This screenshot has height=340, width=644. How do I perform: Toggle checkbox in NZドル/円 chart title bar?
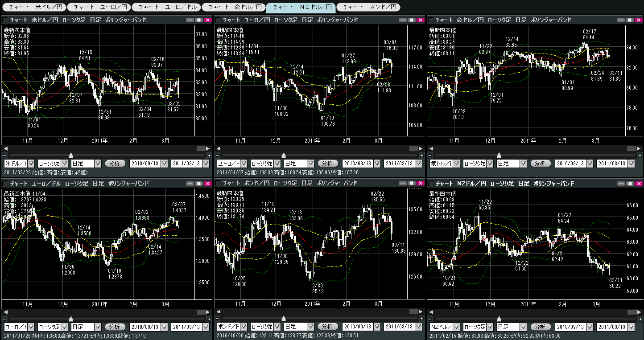pos(431,184)
